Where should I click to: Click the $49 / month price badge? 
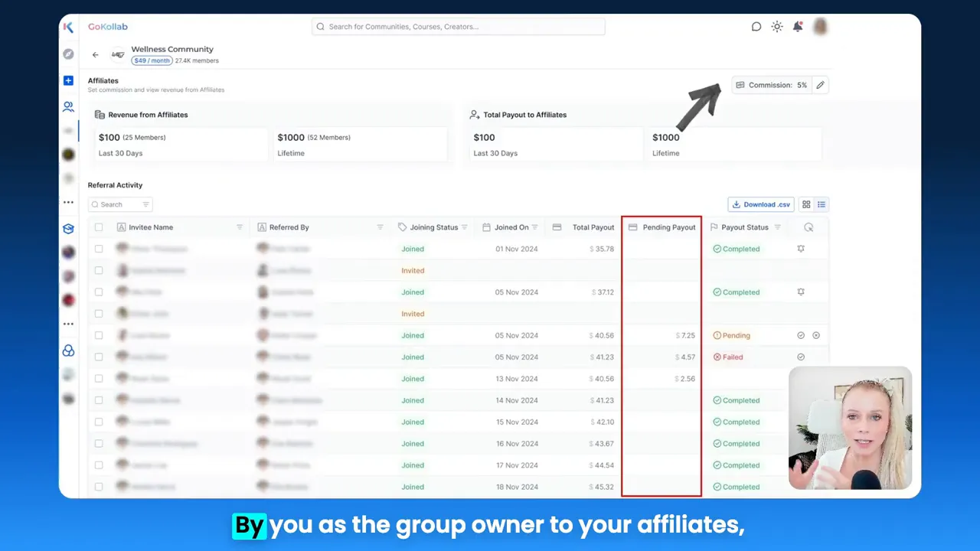point(151,60)
